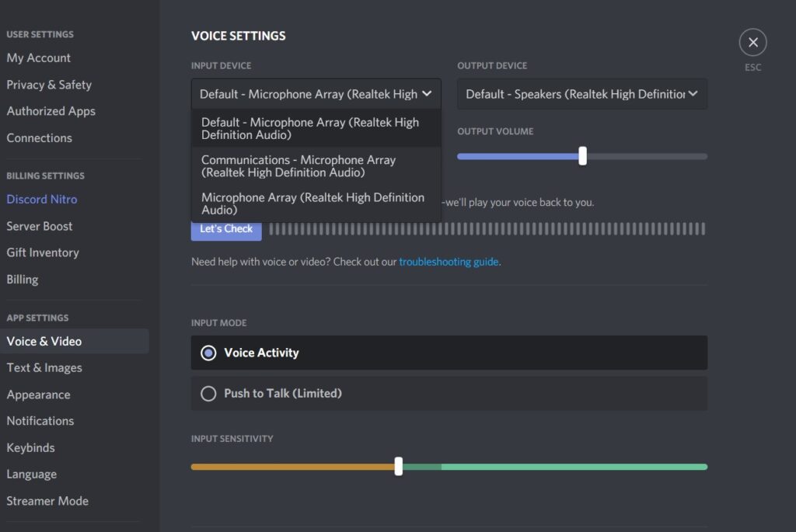Switch to Text & Images settings
The width and height of the screenshot is (796, 532).
(x=44, y=368)
